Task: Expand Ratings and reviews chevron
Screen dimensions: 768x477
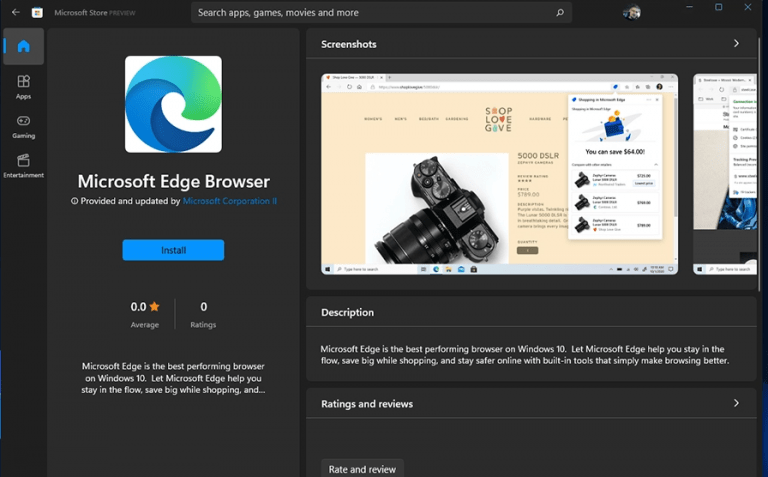Action: tap(736, 403)
